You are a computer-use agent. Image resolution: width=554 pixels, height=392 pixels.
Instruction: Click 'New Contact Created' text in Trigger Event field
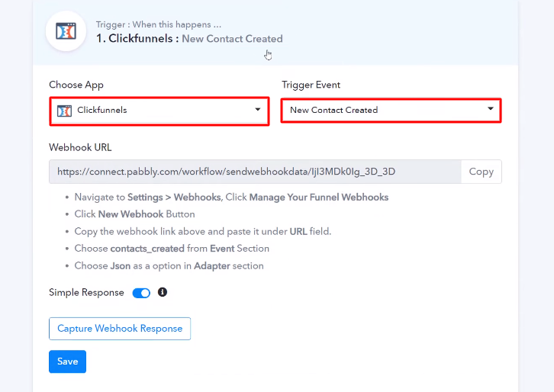tap(334, 110)
